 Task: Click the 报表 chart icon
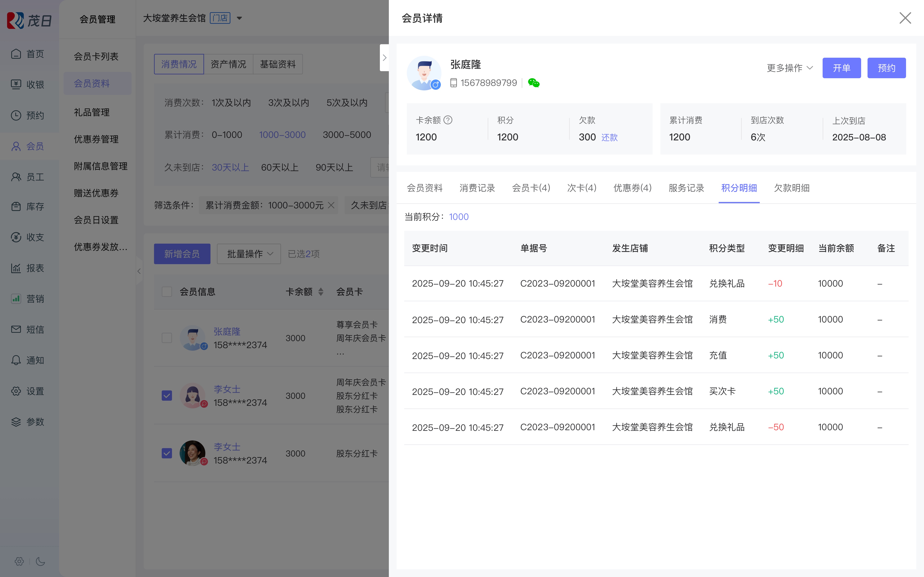(x=16, y=268)
